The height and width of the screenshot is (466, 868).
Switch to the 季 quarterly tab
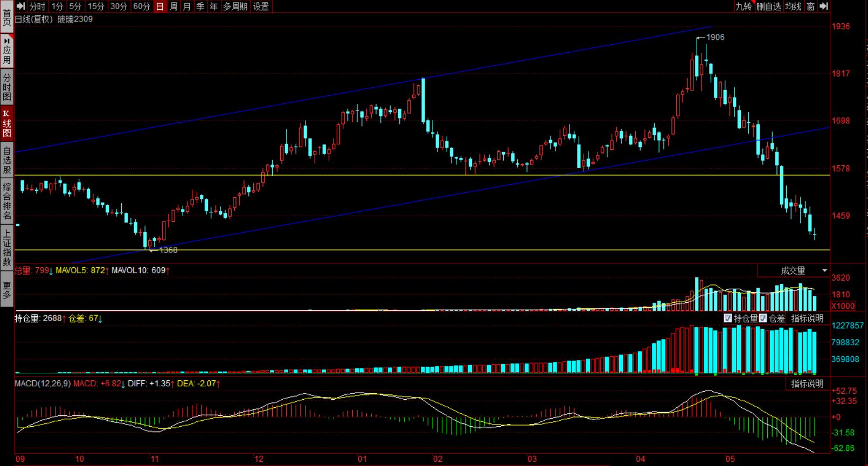[200, 6]
